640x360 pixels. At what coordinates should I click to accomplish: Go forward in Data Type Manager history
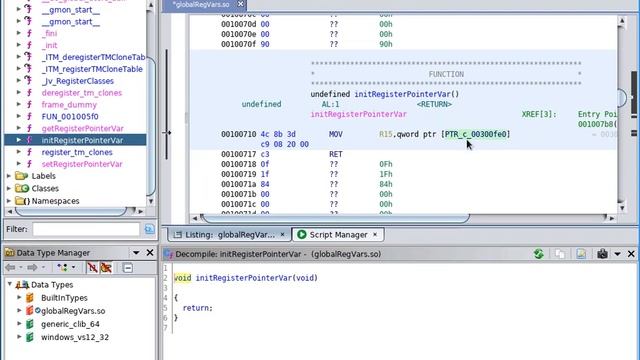pyautogui.click(x=32, y=268)
